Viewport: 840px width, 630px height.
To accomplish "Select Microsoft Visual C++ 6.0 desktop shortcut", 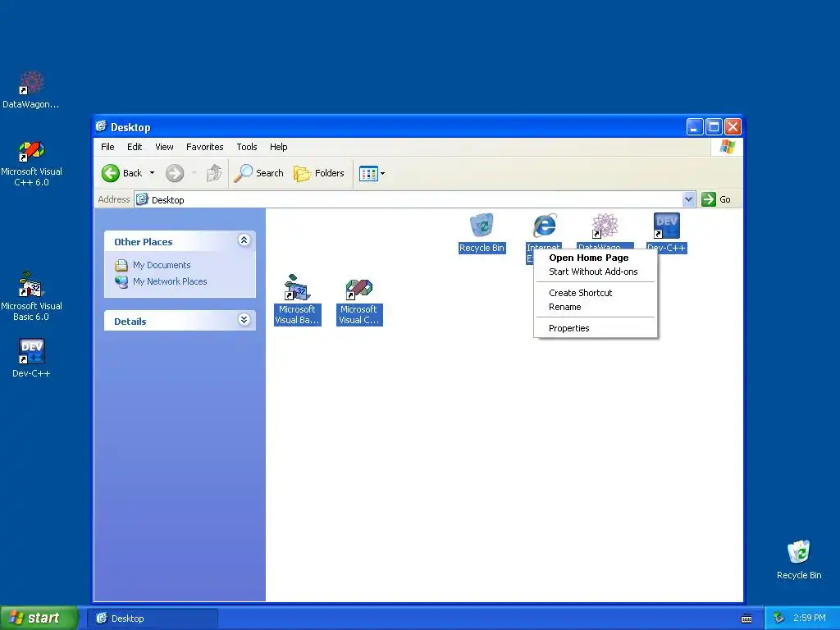I will (31, 163).
